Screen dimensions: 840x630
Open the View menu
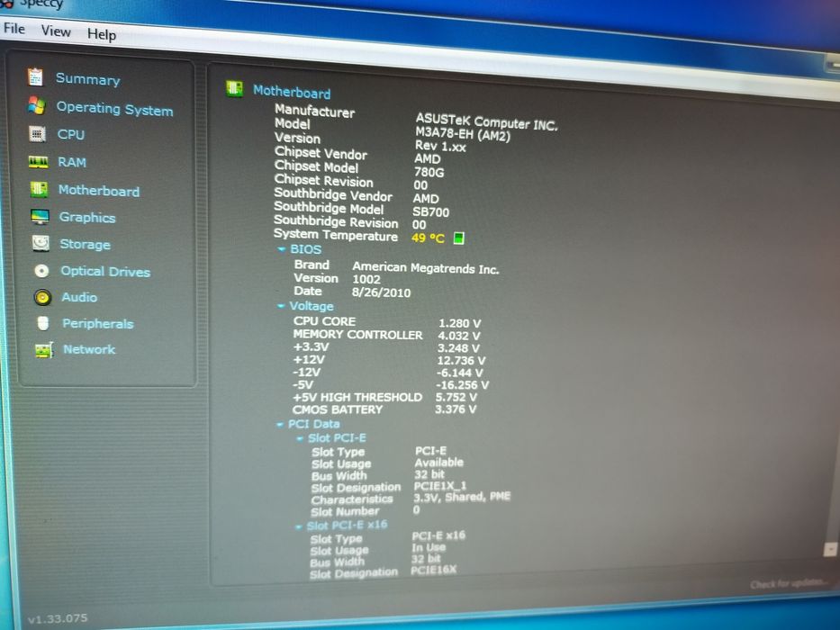pyautogui.click(x=56, y=31)
